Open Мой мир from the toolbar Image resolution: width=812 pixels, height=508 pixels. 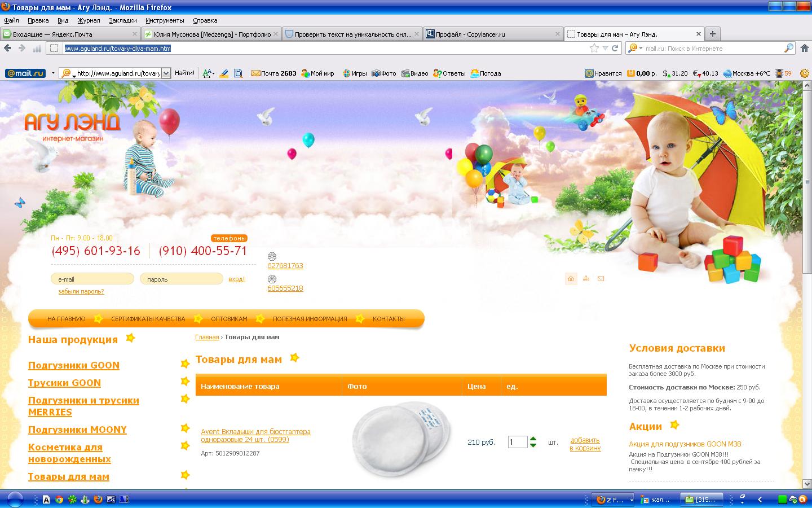(317, 73)
